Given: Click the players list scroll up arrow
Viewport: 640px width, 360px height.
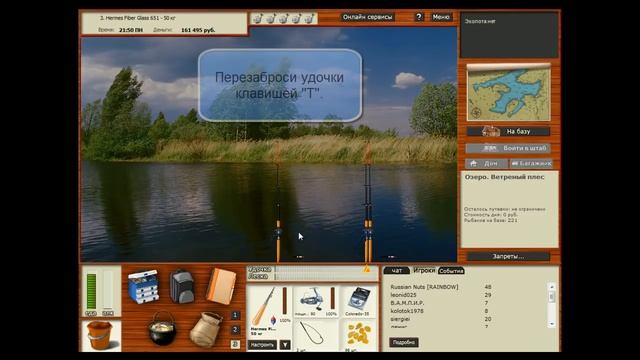Looking at the screenshot, I should (551, 287).
